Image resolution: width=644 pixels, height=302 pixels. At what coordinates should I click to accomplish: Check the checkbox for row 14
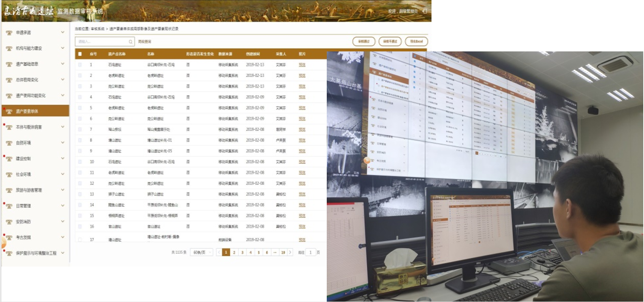tap(80, 205)
